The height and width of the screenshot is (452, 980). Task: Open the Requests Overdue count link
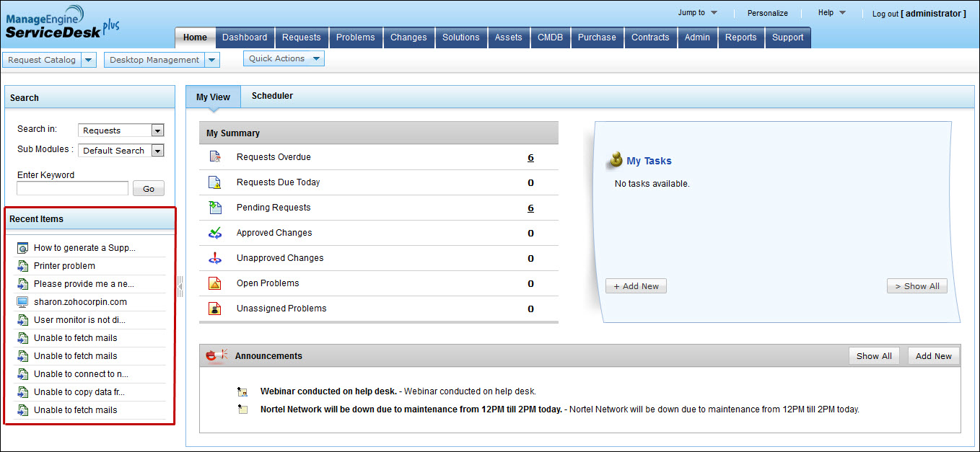[530, 157]
